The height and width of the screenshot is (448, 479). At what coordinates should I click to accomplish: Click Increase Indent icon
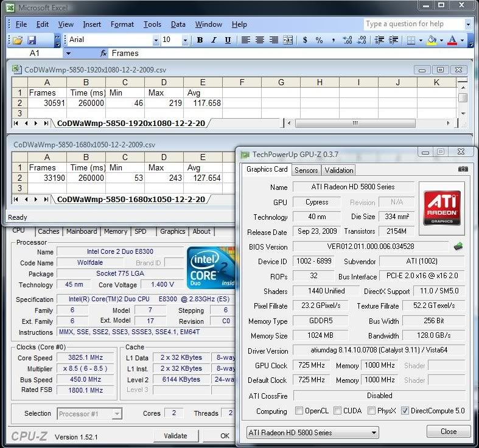coord(393,40)
